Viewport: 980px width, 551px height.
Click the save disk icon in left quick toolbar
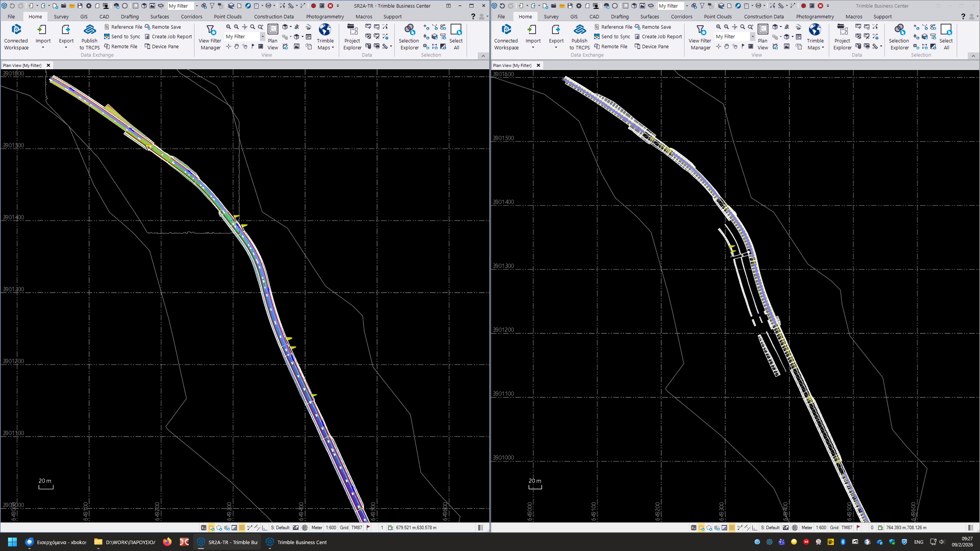[80, 6]
